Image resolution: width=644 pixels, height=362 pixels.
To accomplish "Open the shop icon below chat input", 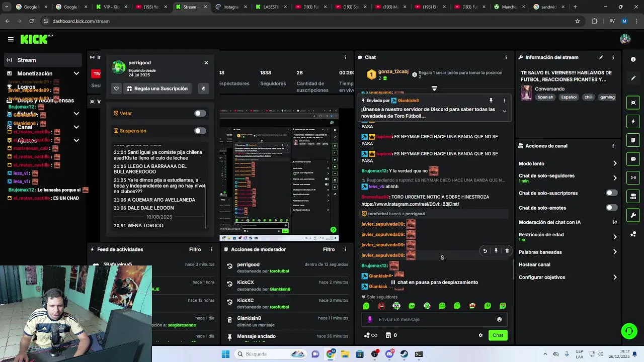I will [388, 335].
